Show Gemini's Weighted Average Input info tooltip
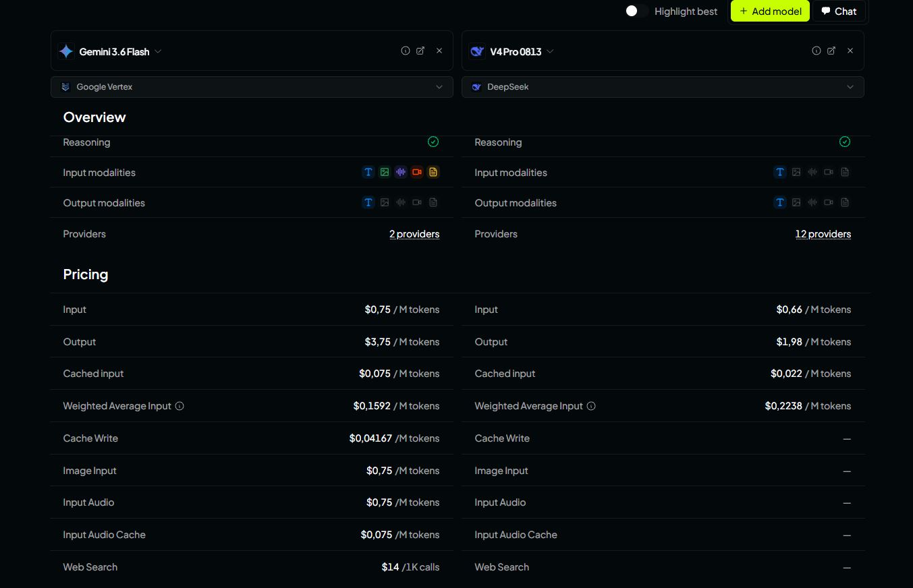This screenshot has width=913, height=588. (179, 406)
